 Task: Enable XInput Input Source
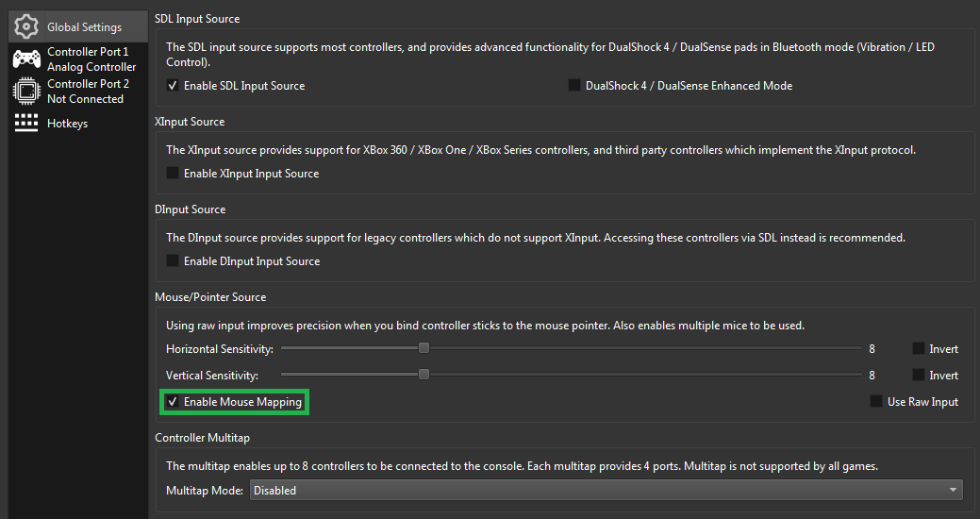click(173, 174)
